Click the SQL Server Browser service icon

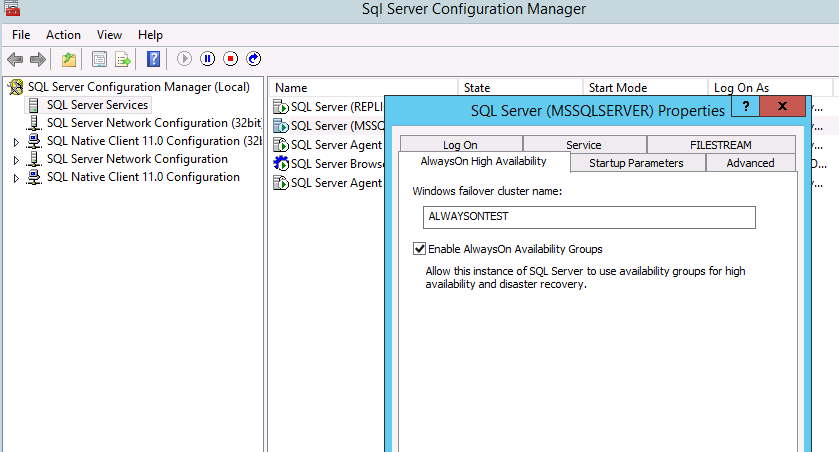(x=281, y=163)
